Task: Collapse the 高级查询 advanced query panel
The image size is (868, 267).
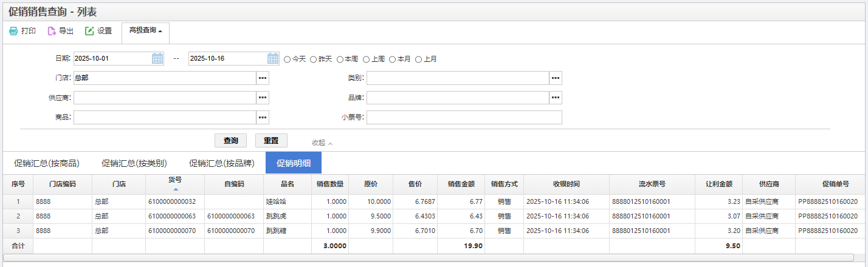Action: pyautogui.click(x=145, y=31)
